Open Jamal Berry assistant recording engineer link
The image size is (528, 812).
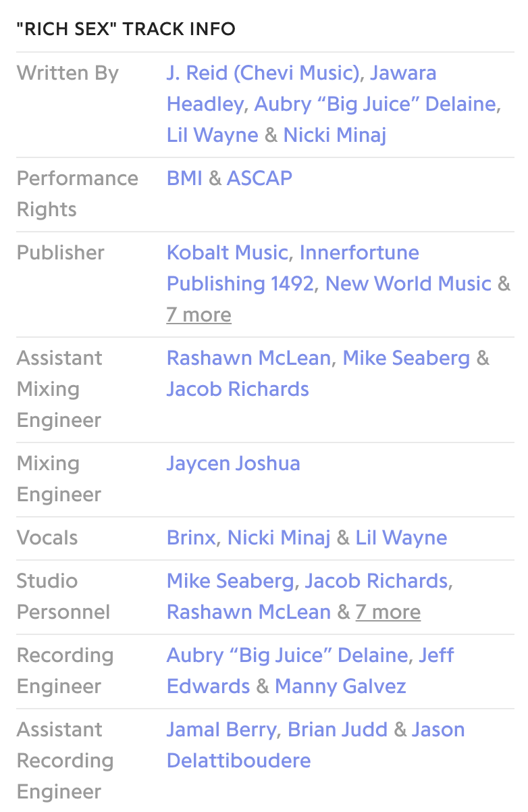pyautogui.click(x=221, y=730)
